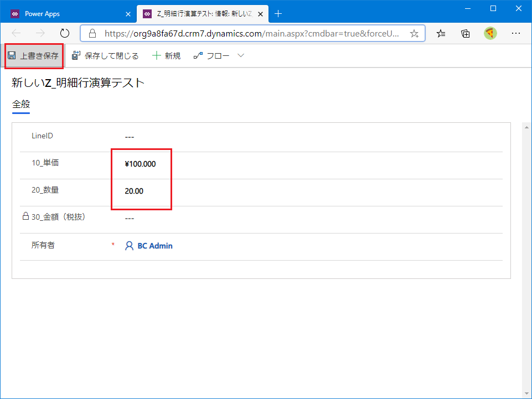Go forward in browser history
The width and height of the screenshot is (532, 399).
coord(40,33)
